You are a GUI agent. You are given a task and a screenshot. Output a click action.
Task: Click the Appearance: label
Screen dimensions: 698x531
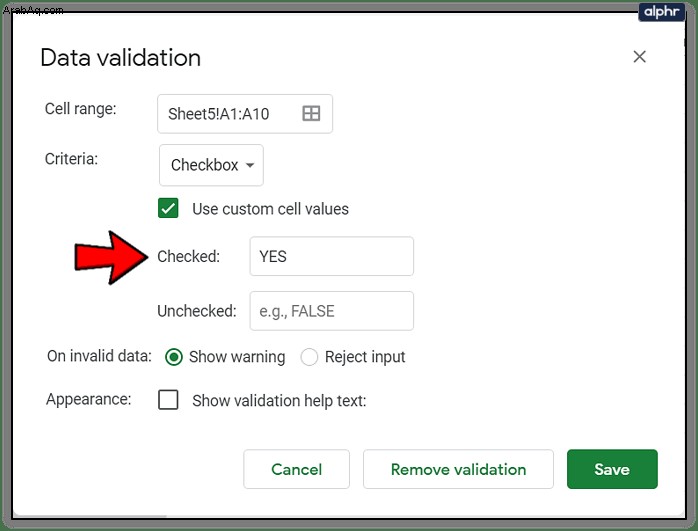point(89,399)
